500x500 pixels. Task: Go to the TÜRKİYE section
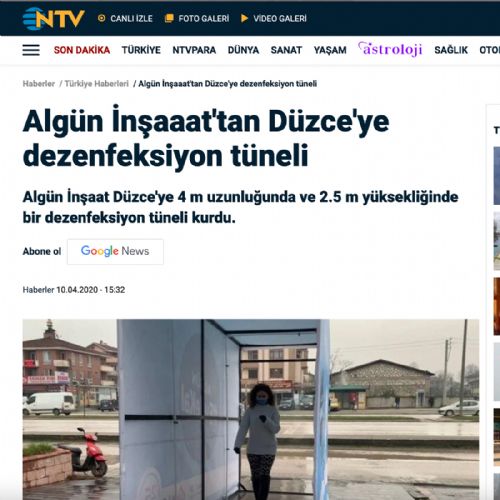click(141, 50)
